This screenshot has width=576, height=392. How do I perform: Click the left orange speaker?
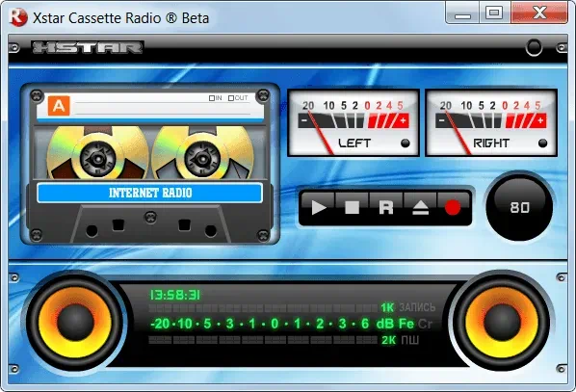pos(75,323)
